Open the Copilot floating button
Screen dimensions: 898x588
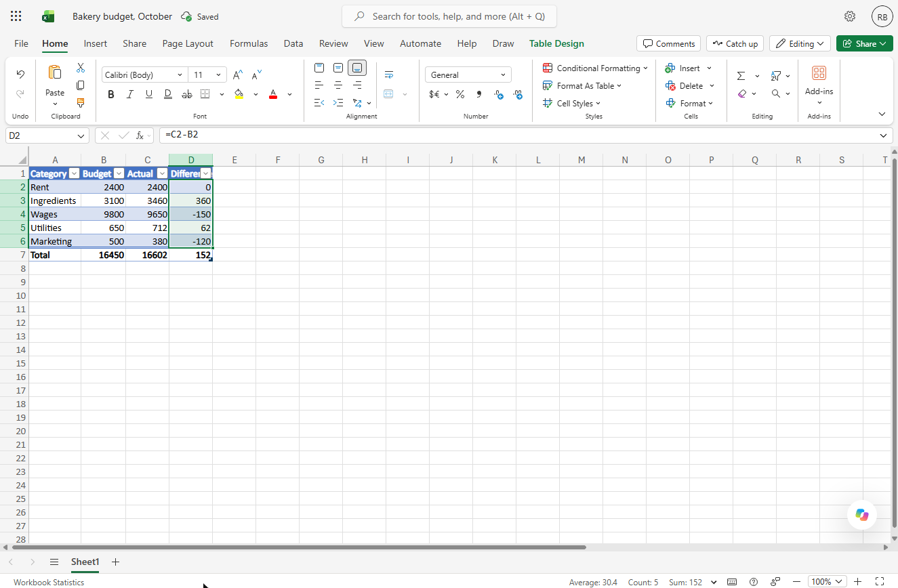coord(862,515)
